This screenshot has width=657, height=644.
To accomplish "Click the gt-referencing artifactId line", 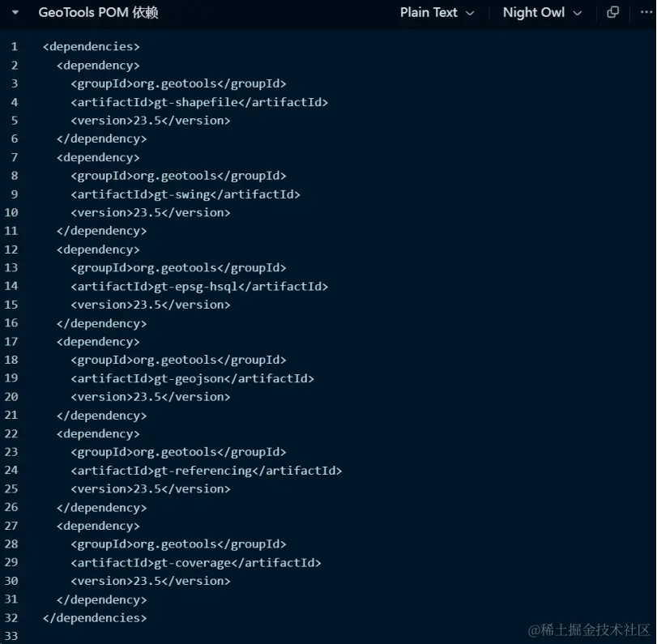I will click(207, 471).
